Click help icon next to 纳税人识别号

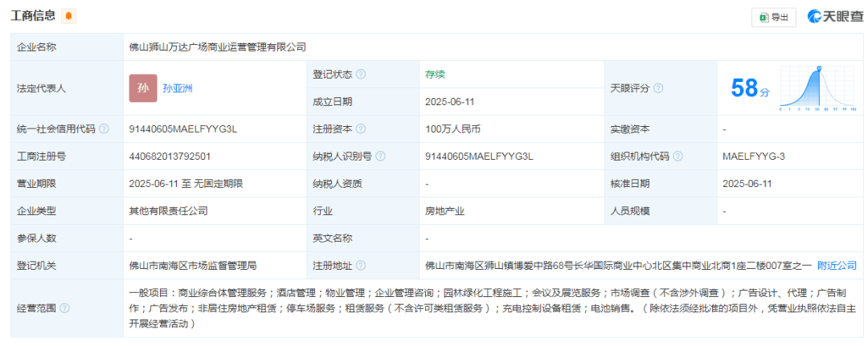coord(380,157)
